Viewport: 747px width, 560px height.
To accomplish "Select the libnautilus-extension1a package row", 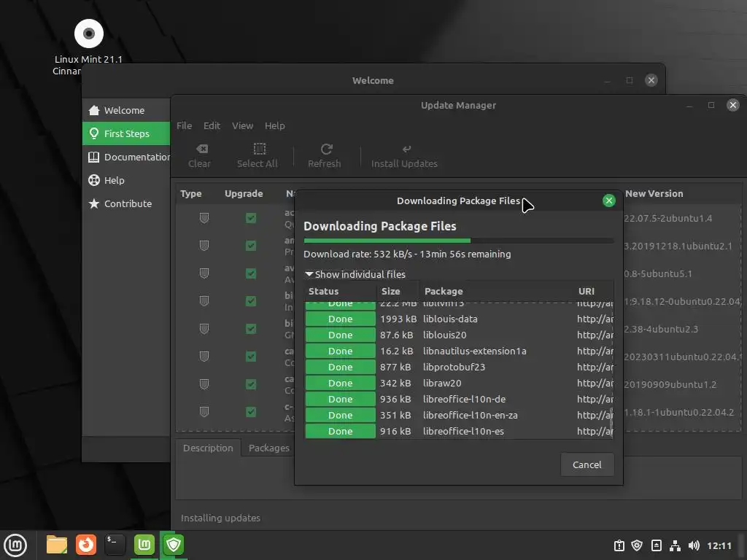I will tap(459, 351).
